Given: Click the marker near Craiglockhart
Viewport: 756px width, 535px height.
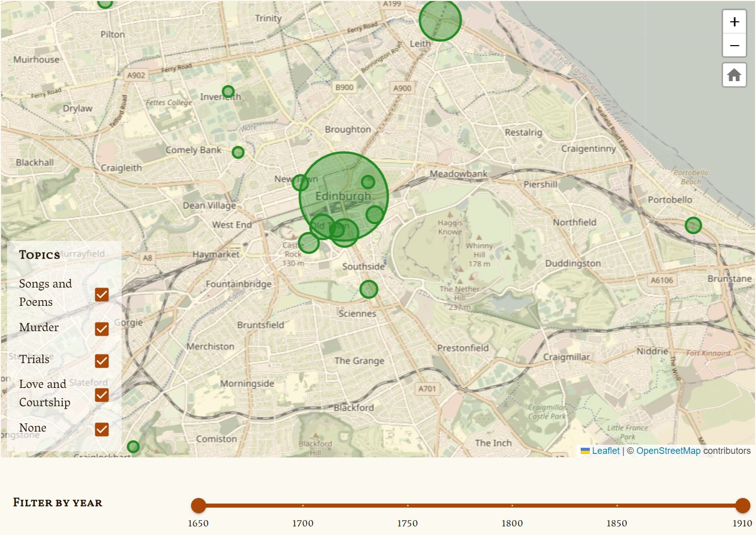Looking at the screenshot, I should (134, 447).
